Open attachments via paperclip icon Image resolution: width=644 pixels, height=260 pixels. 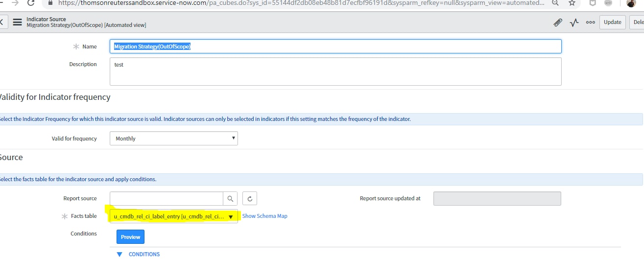pos(557,22)
